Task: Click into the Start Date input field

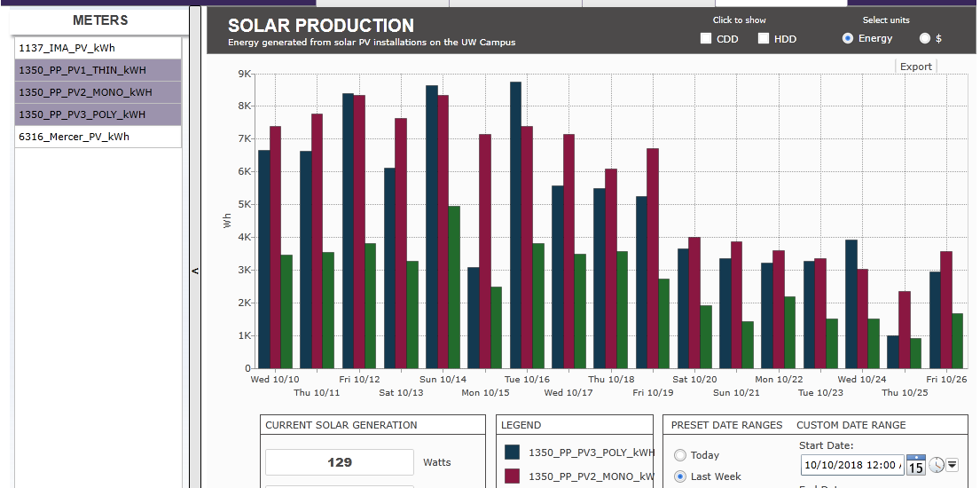Action: point(851,465)
